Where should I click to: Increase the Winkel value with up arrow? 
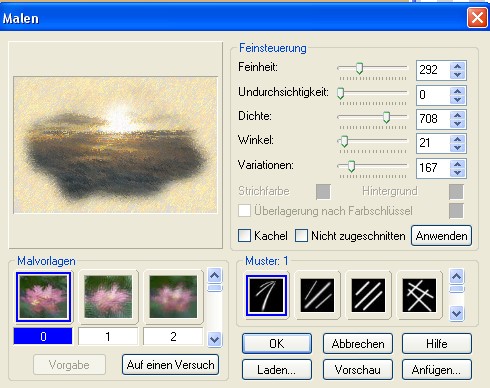click(x=457, y=139)
